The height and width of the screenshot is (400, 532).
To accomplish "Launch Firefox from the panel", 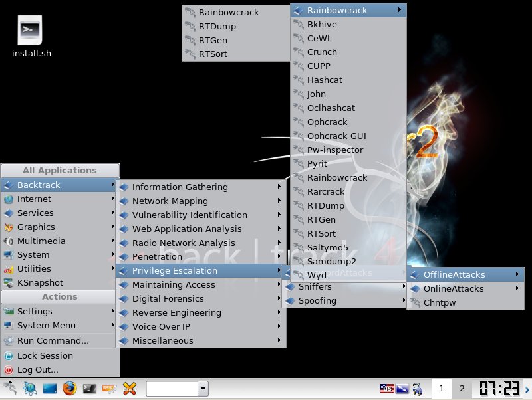I will 70,389.
